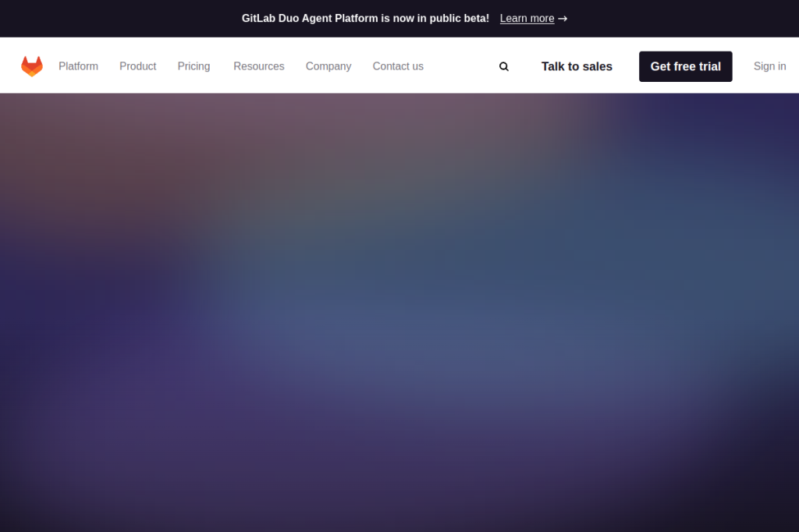Image resolution: width=799 pixels, height=532 pixels.
Task: Expand the Product navigation menu
Action: (137, 66)
